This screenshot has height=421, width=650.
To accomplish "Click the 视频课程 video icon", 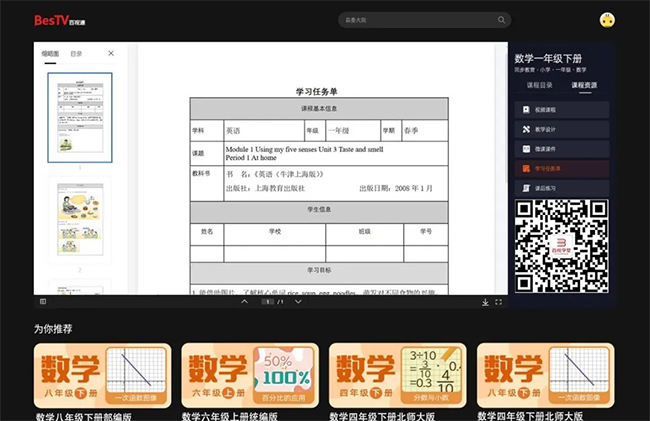I will tap(526, 110).
